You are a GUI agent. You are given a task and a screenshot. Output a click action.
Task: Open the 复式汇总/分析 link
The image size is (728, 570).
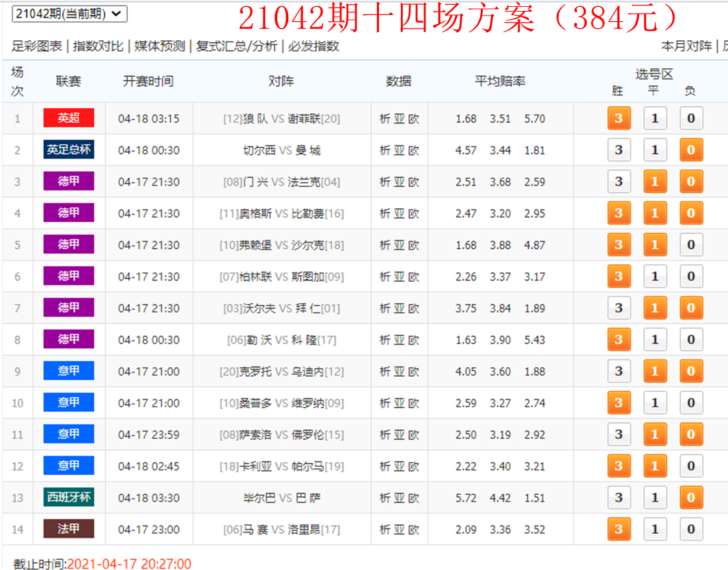[237, 46]
